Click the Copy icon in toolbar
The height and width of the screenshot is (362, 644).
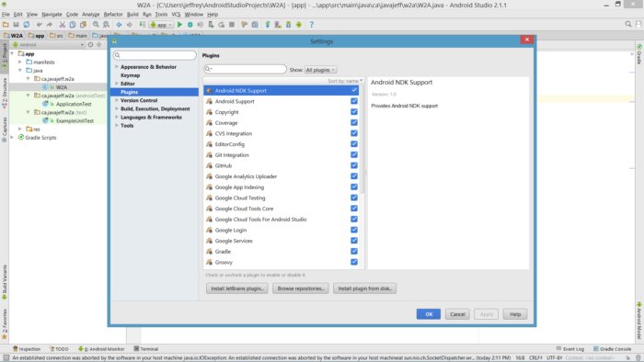tap(73, 25)
